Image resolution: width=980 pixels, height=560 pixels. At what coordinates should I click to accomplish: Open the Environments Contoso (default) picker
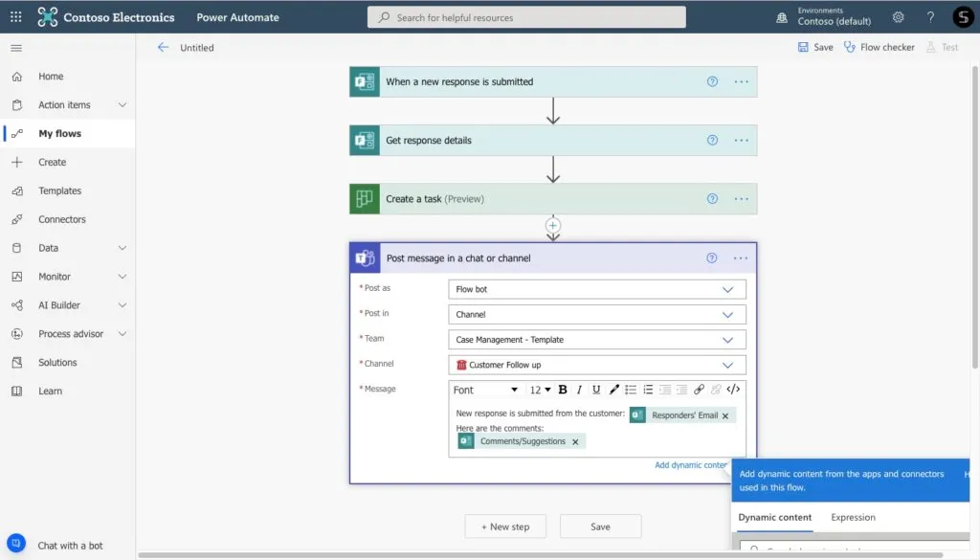coord(824,17)
